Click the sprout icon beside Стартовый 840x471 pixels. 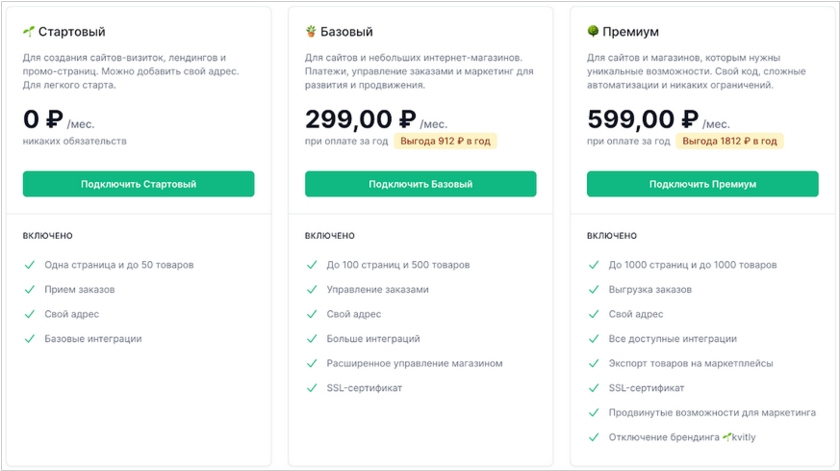[28, 32]
